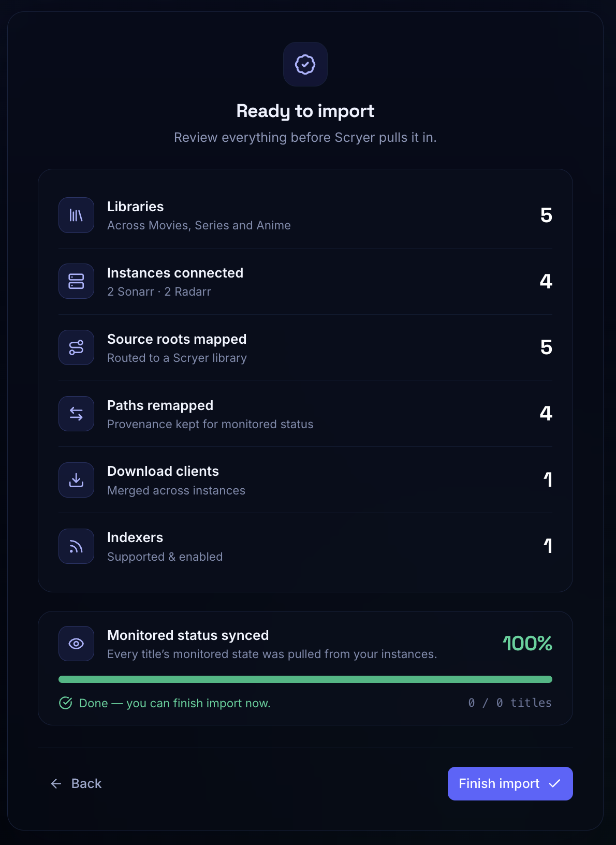Click the Monitored status eye icon
616x845 pixels.
point(76,644)
